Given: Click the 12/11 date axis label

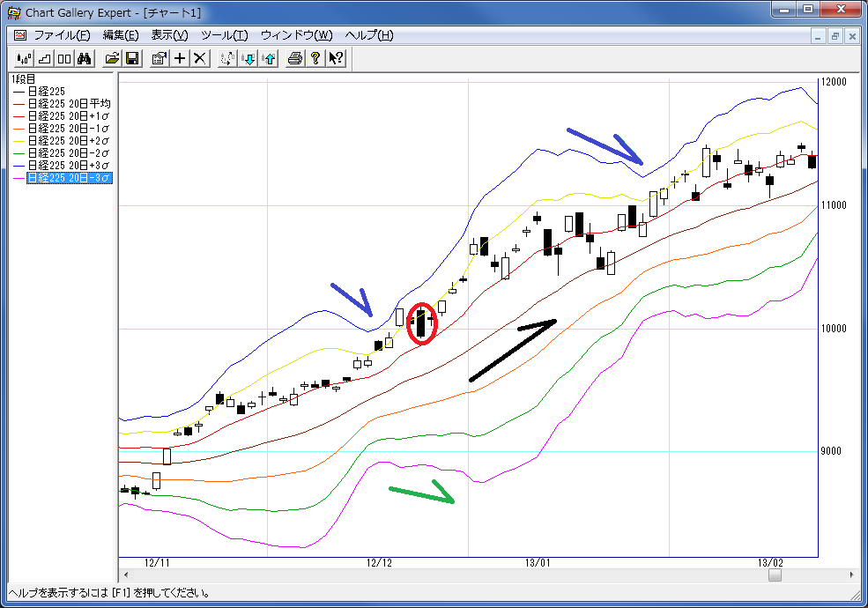Looking at the screenshot, I should [x=157, y=563].
